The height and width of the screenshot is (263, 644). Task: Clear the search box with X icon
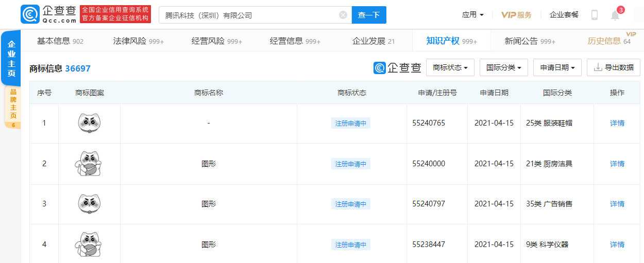point(343,15)
